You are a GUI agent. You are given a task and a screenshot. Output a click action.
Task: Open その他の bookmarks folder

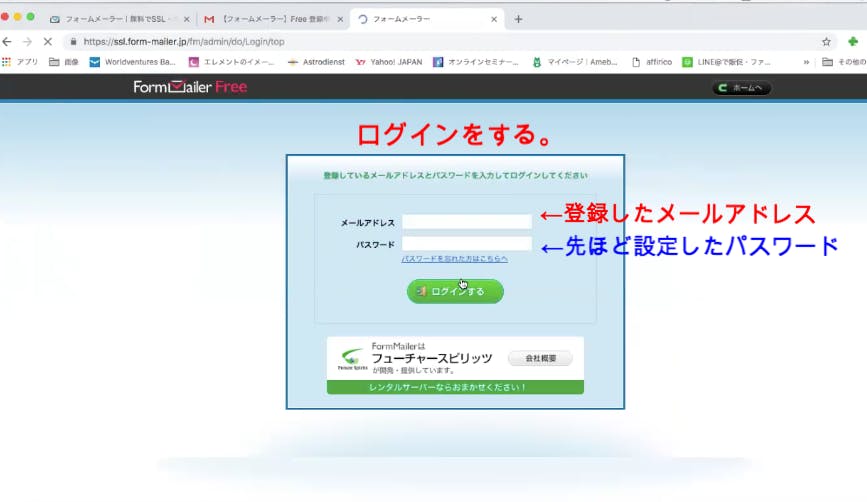[x=844, y=62]
